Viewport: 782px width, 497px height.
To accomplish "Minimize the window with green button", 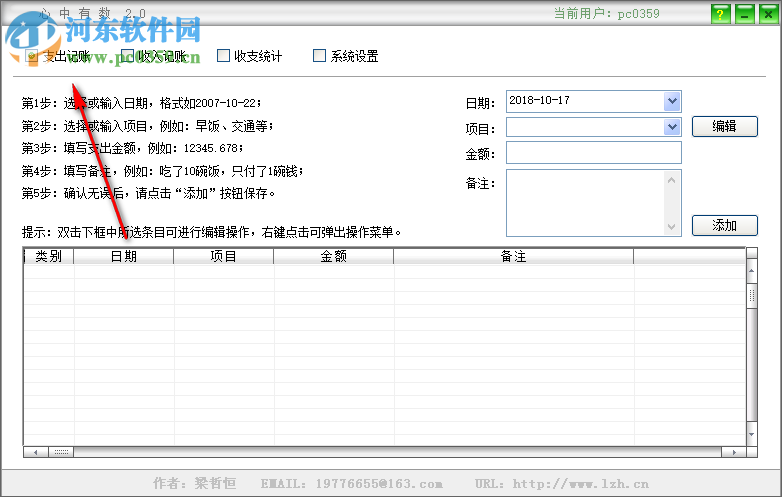I will point(744,14).
